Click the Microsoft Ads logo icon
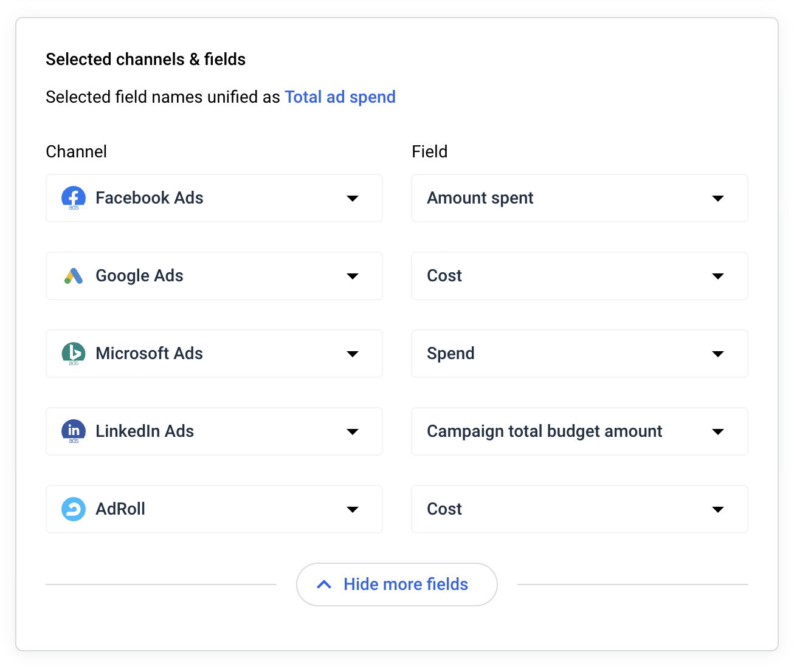The width and height of the screenshot is (794, 672). pyautogui.click(x=73, y=354)
